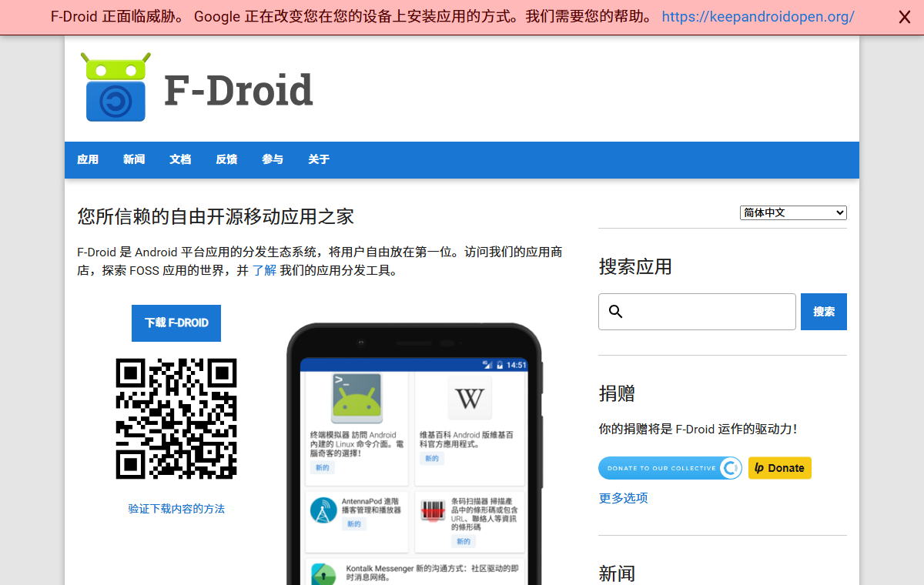
Task: Click the 新的 tag under 条码扫描器
Action: coord(464,542)
